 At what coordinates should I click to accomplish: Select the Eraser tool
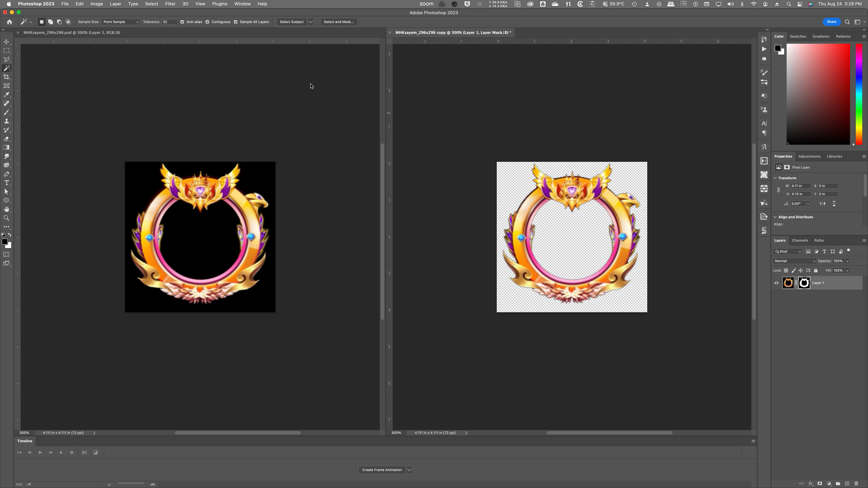pos(6,139)
